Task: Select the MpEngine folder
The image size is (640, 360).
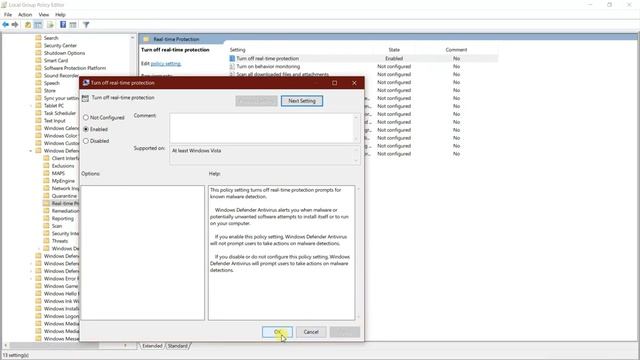Action: (63, 181)
